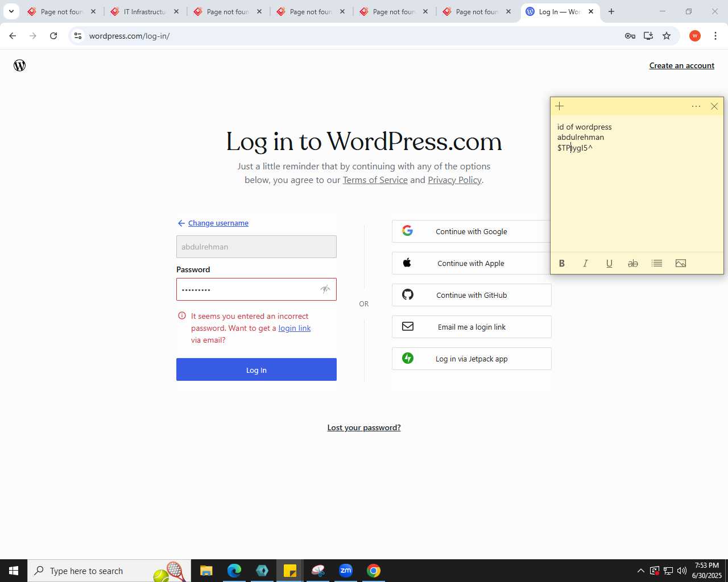
Task: Toggle password visibility eye icon
Action: click(x=325, y=289)
